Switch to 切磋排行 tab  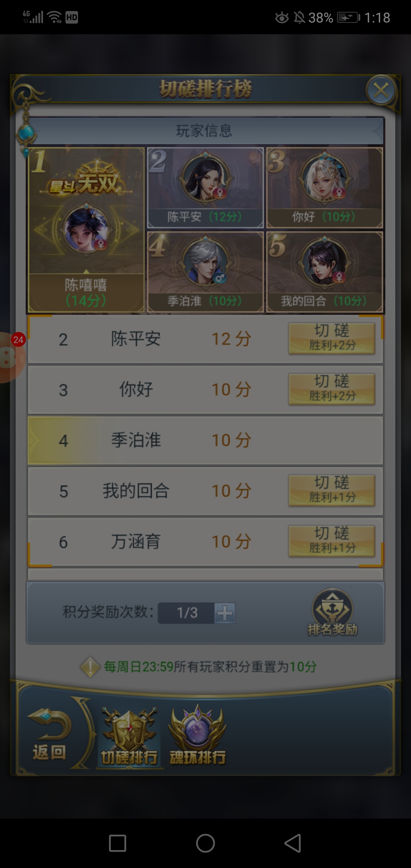pyautogui.click(x=129, y=737)
